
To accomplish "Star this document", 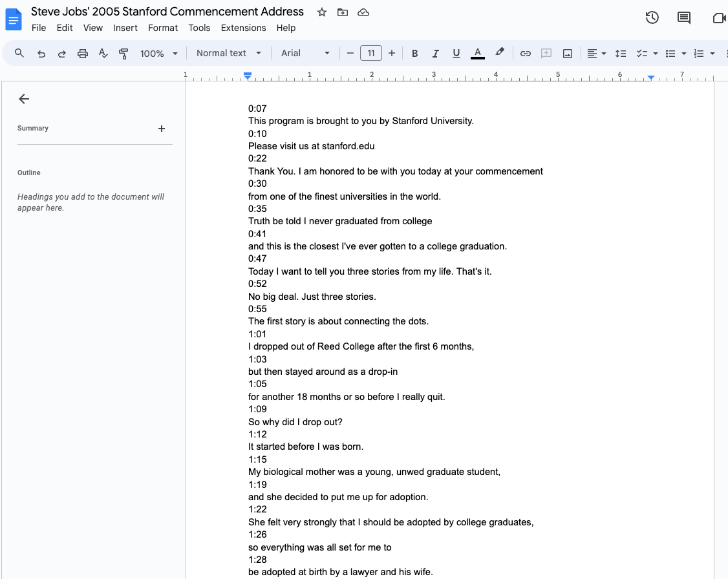I will (x=322, y=12).
